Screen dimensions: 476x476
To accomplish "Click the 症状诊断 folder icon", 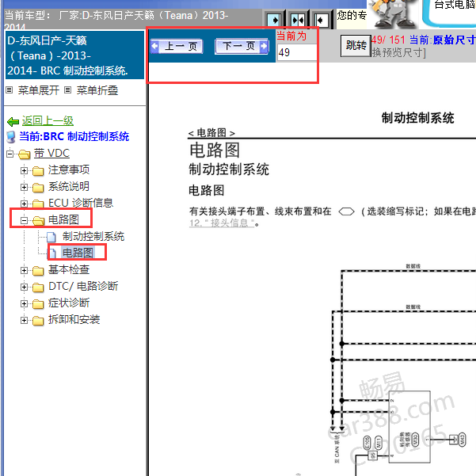I will pyautogui.click(x=38, y=303).
